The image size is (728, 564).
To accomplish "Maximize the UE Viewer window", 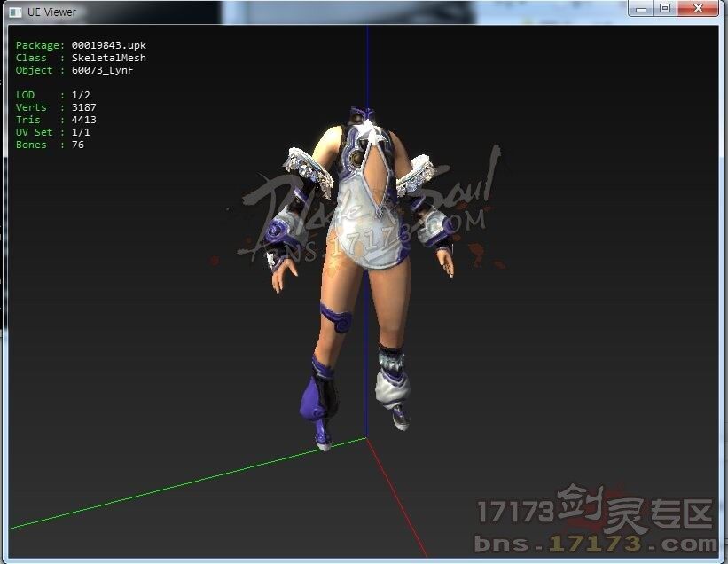I will (x=665, y=8).
